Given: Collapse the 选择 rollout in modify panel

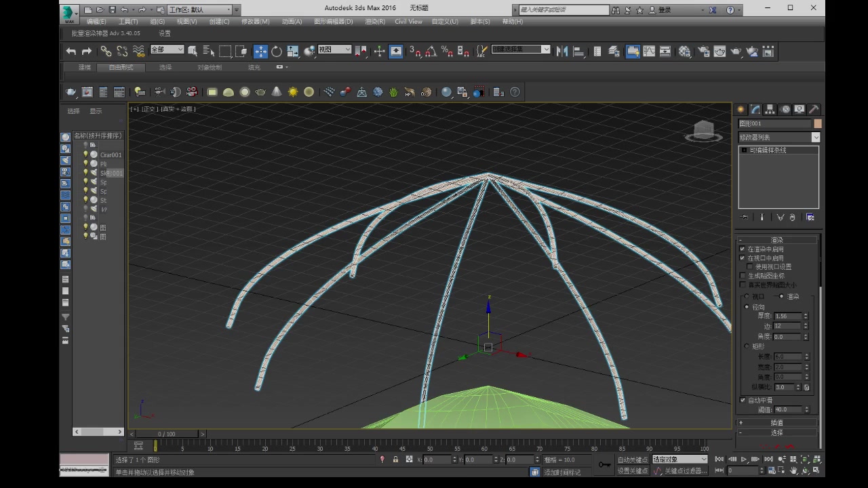Looking at the screenshot, I should (776, 432).
